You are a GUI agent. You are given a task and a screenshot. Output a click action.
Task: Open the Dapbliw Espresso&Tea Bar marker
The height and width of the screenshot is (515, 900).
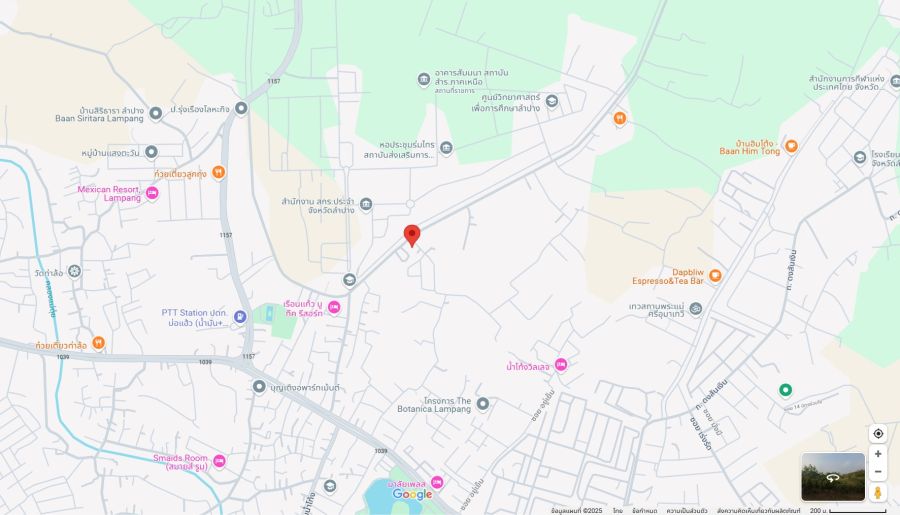pyautogui.click(x=715, y=276)
